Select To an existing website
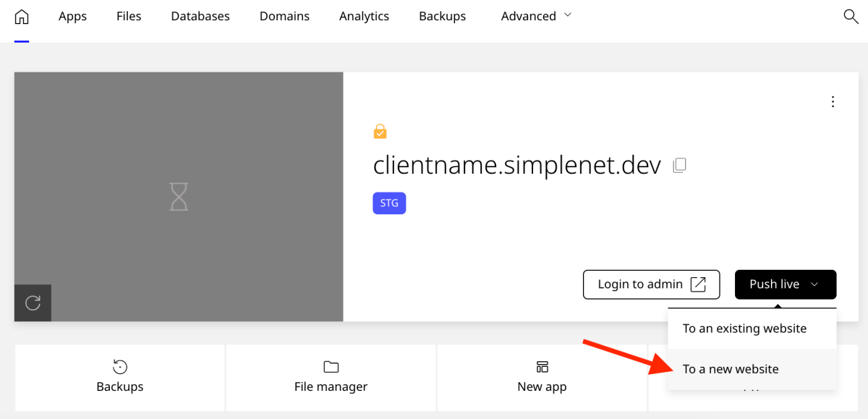868x419 pixels. [744, 329]
